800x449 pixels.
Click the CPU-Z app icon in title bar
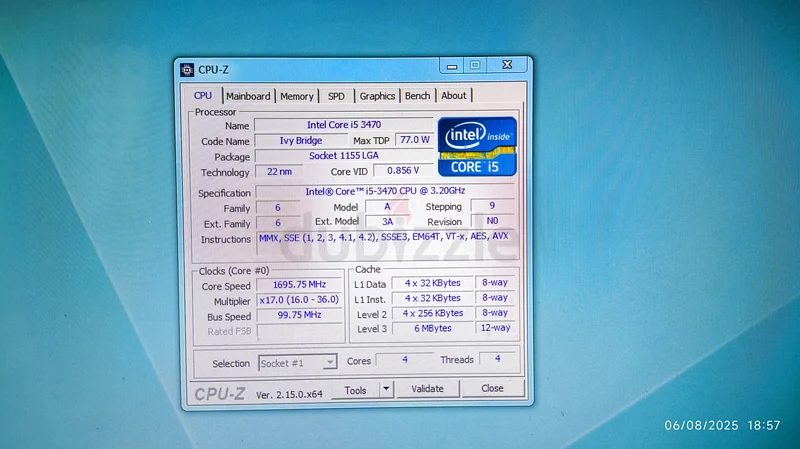click(187, 69)
